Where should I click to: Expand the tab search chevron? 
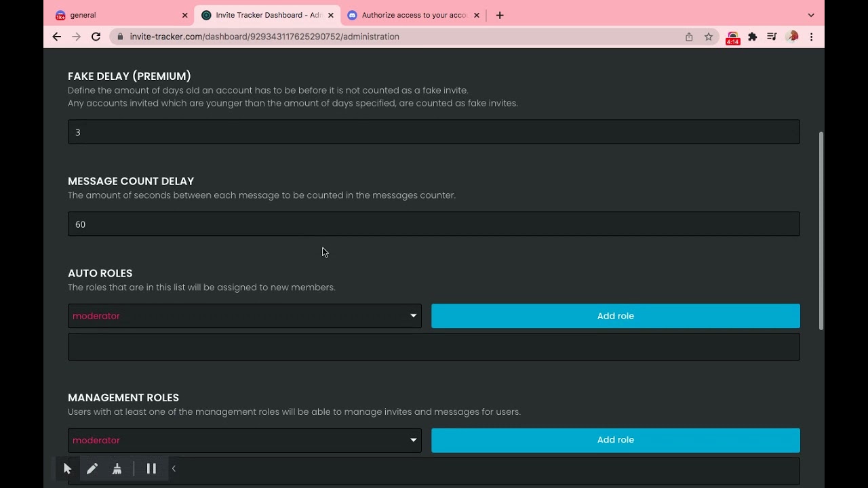(x=811, y=15)
